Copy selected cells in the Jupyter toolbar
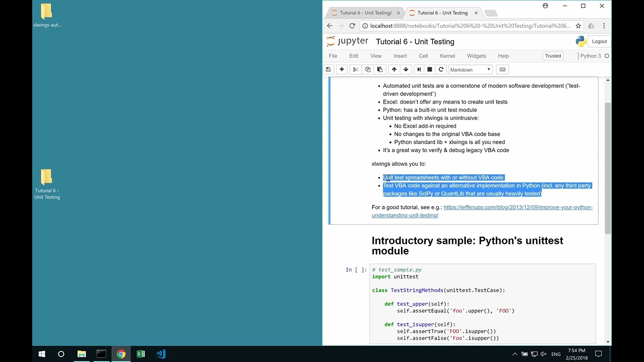Screen dimensions: 644x362 point(368,69)
